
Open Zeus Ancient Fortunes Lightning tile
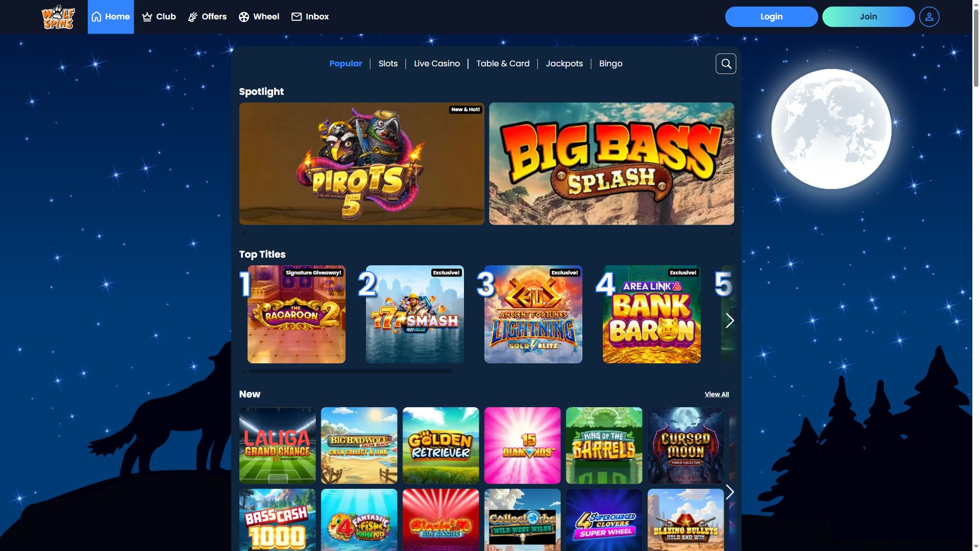coord(533,314)
